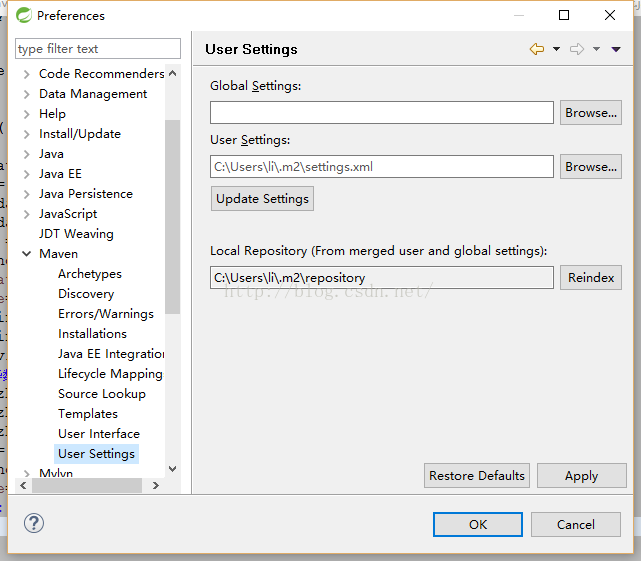641x561 pixels.
Task: Click tree scrollbar down arrow
Action: click(173, 469)
